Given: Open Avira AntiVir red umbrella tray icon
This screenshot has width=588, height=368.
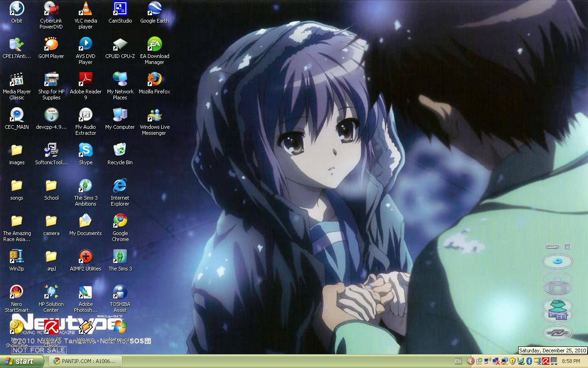Looking at the screenshot, I should [x=546, y=362].
